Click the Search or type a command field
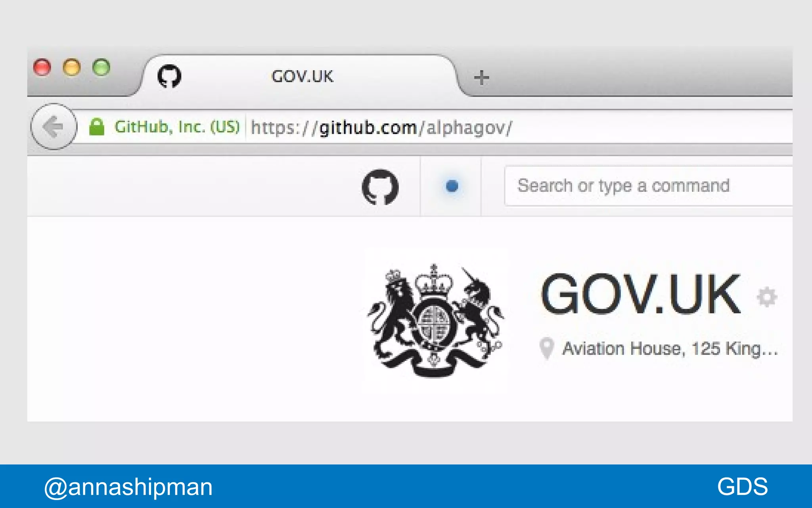812x508 pixels. pyautogui.click(x=649, y=186)
